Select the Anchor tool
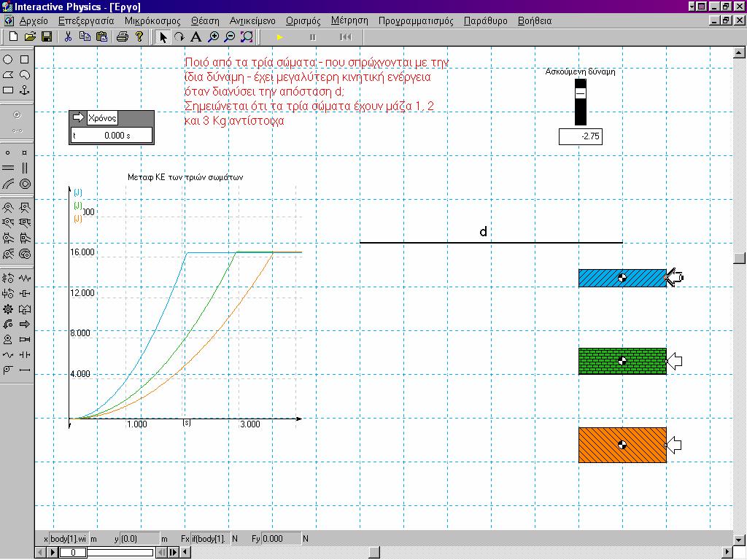The height and width of the screenshot is (560, 747). click(x=24, y=90)
